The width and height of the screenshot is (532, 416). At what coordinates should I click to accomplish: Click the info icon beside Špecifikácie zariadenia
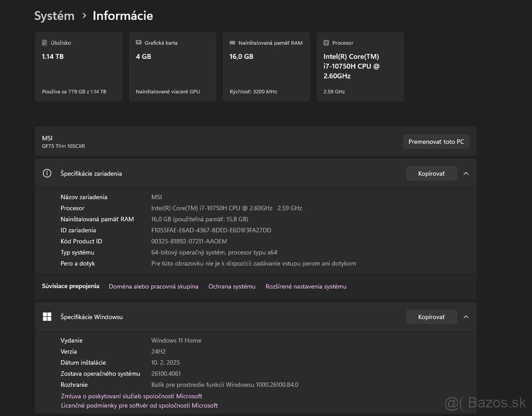coord(47,173)
